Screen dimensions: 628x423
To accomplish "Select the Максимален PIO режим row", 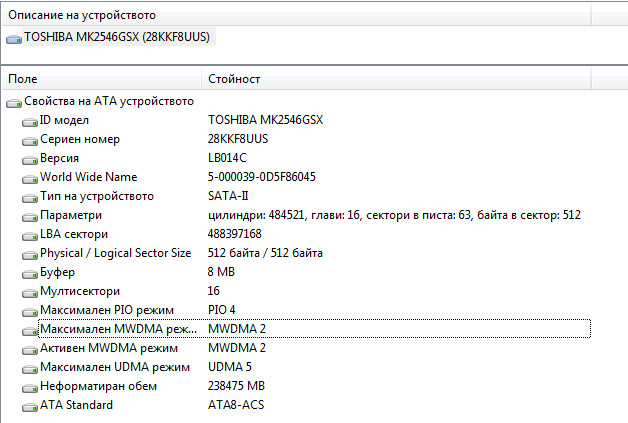I will pos(106,310).
